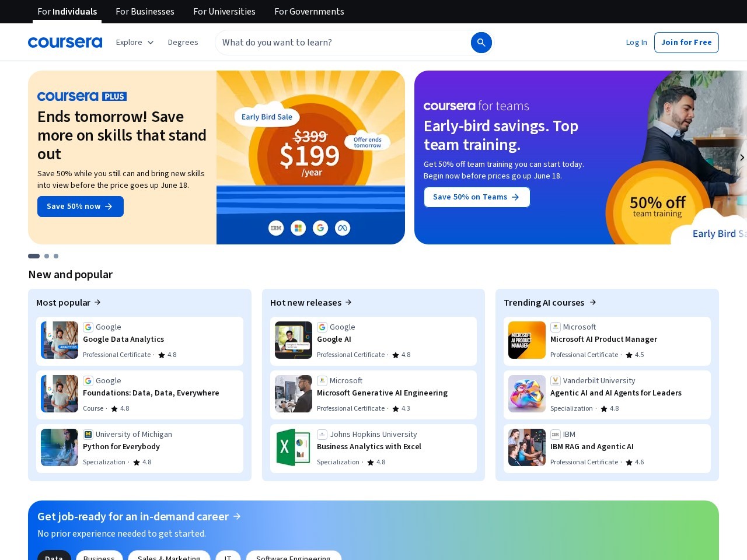Click Get job-ready for in-demand career heading
The image size is (747, 560).
(x=133, y=516)
